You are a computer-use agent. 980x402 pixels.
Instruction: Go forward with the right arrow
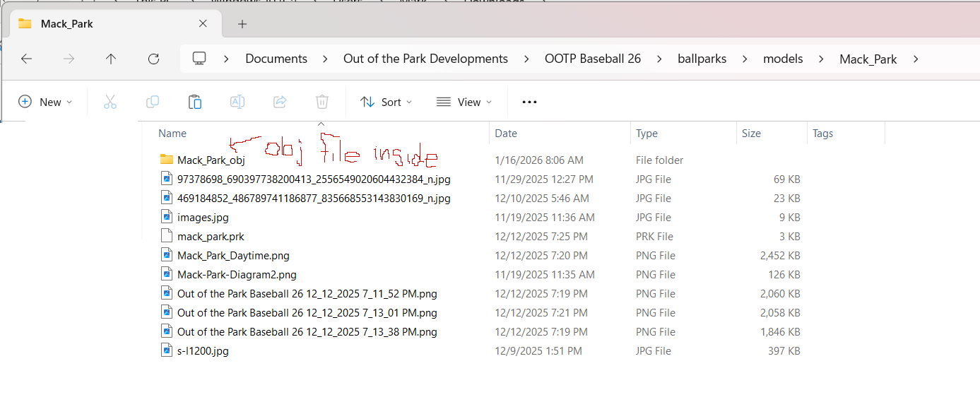pyautogui.click(x=69, y=59)
